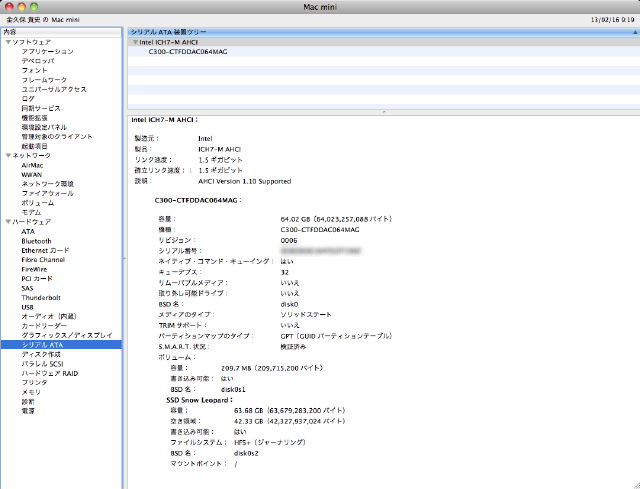Select PCI カード in the sidebar
This screenshot has height=489, width=640.
tap(37, 278)
